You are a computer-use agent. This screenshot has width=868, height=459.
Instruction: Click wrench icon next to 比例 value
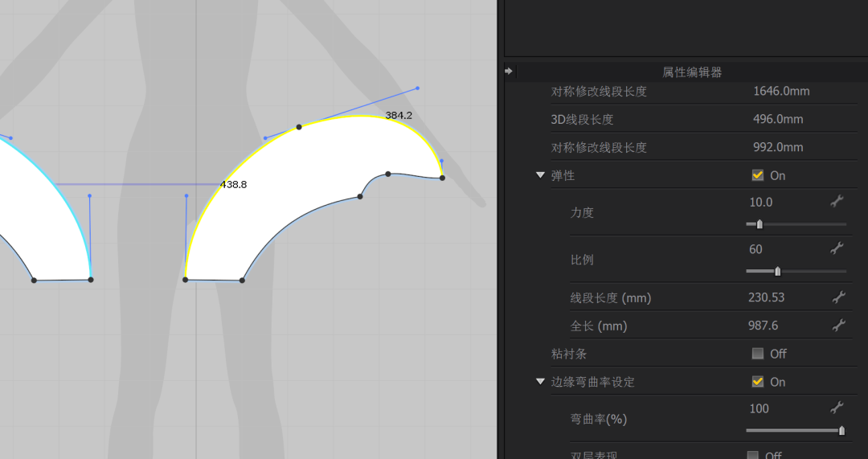click(837, 248)
